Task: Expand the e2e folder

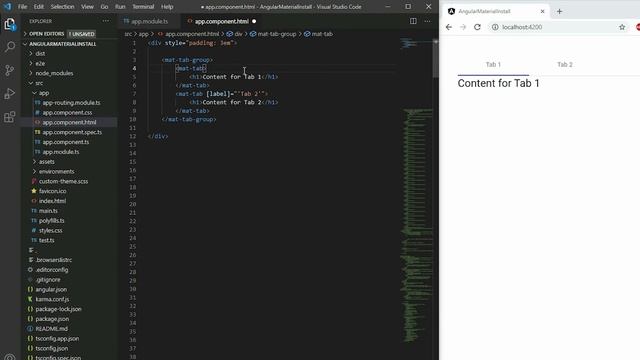Action: [x=40, y=63]
